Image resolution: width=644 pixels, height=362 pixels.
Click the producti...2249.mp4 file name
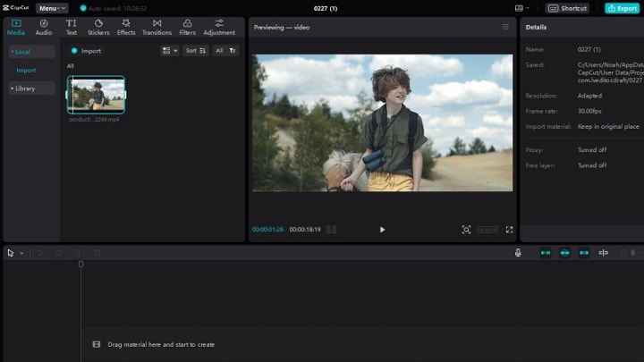tap(94, 120)
